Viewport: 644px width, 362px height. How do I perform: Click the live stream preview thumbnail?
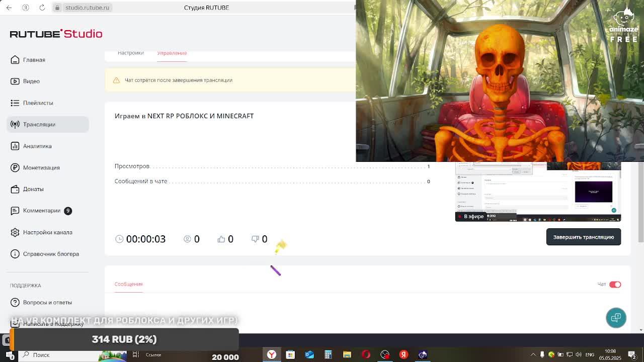coord(538,192)
